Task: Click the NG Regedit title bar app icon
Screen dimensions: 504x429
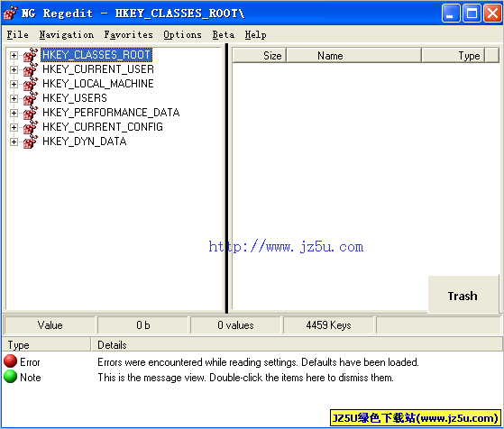Action: point(11,13)
